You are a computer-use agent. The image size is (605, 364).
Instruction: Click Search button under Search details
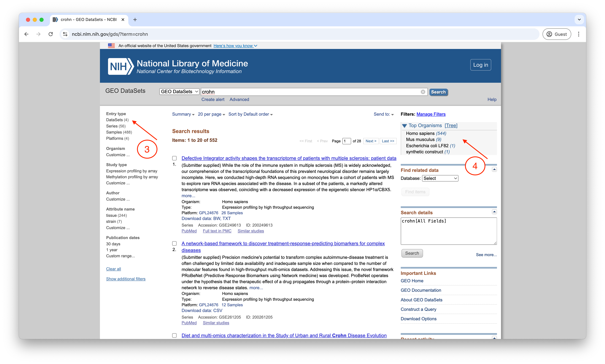coord(412,253)
